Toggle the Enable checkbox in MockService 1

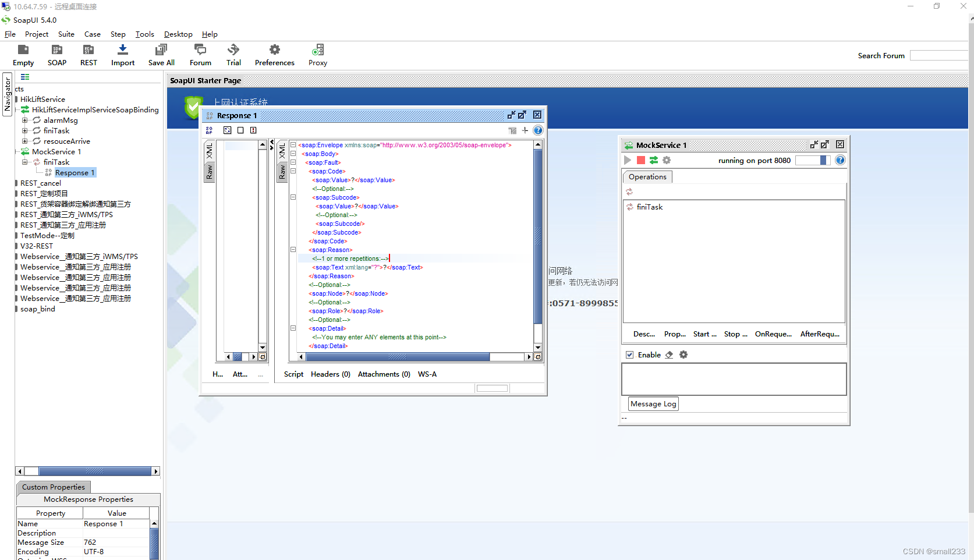click(629, 355)
